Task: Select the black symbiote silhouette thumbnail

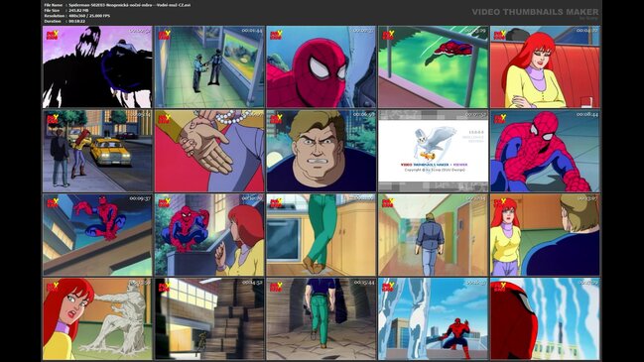Action: [x=97, y=66]
